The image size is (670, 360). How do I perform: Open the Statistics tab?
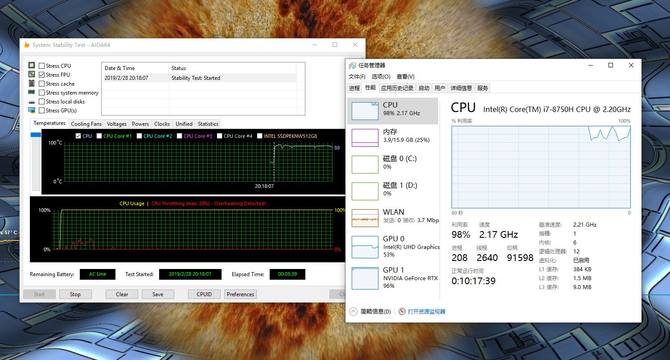pos(208,124)
